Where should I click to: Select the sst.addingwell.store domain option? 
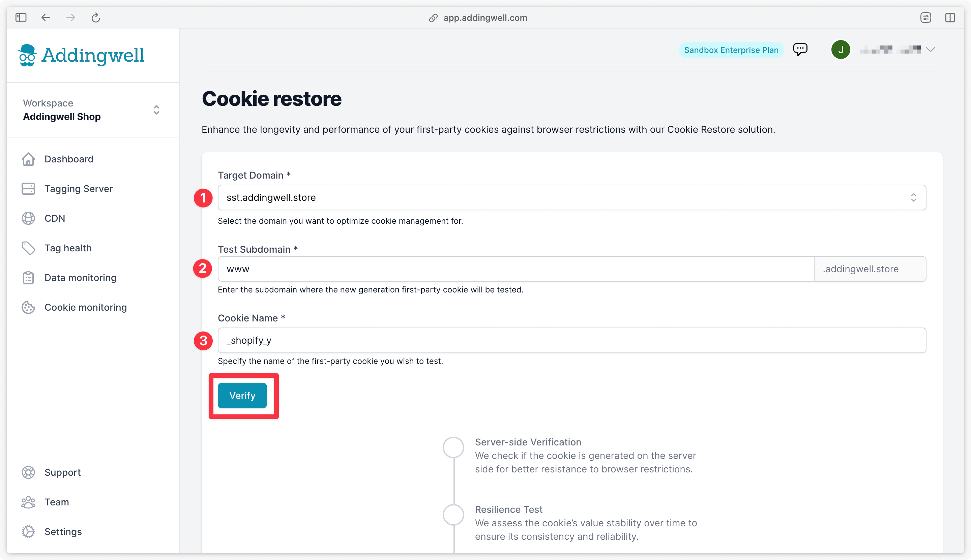pos(571,197)
